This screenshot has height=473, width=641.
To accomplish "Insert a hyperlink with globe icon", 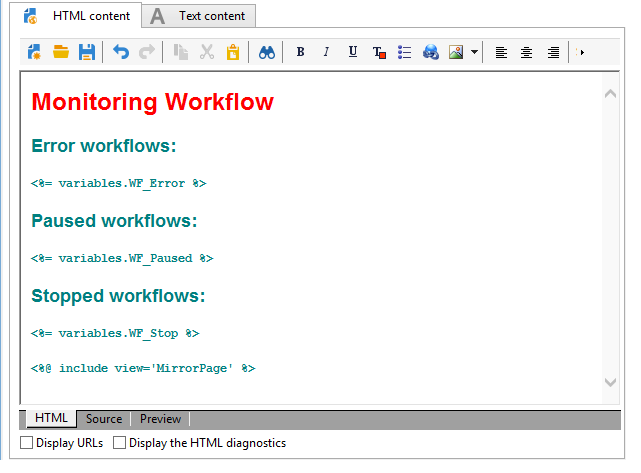I will coord(430,52).
